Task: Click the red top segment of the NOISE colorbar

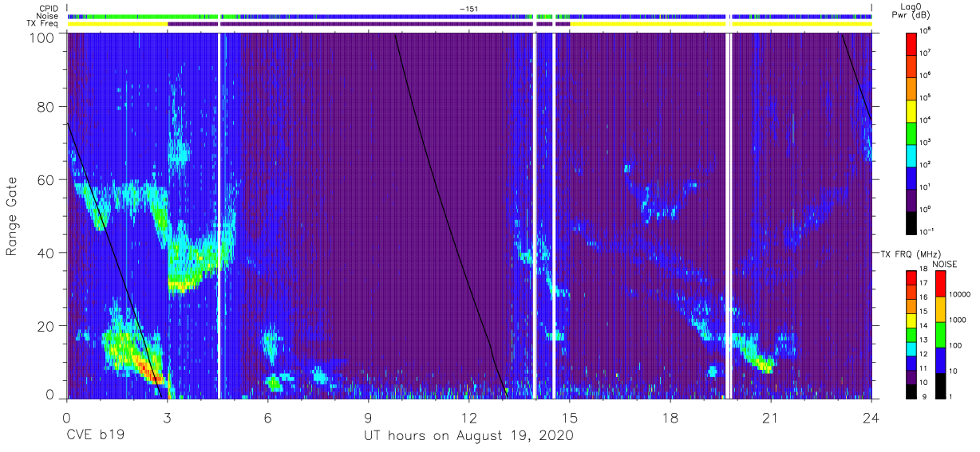Action: click(x=940, y=284)
